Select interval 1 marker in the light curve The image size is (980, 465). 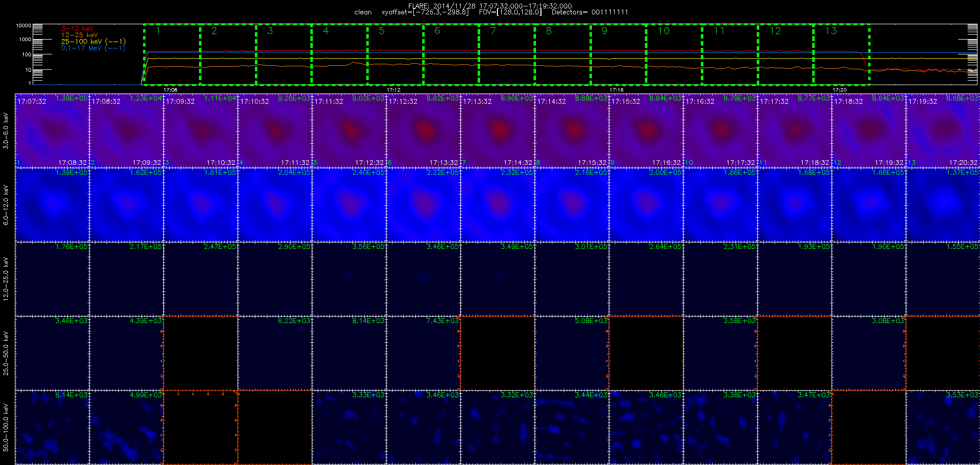click(158, 31)
